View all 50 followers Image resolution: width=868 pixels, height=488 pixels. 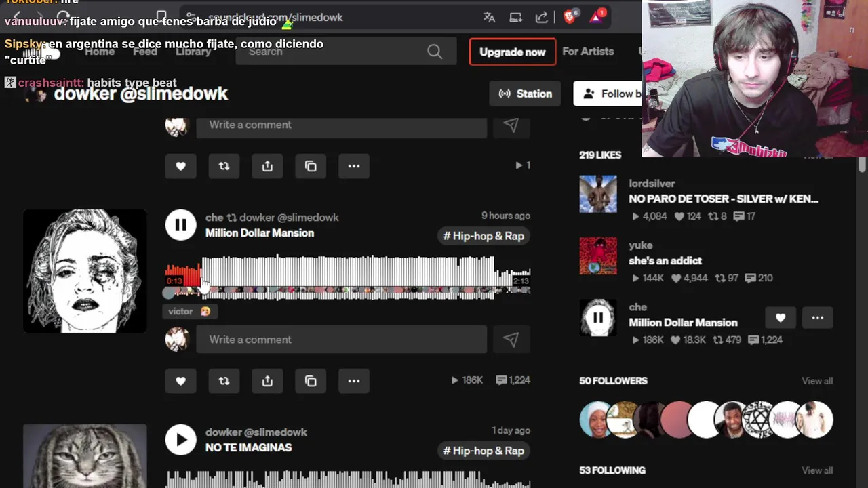(x=817, y=381)
